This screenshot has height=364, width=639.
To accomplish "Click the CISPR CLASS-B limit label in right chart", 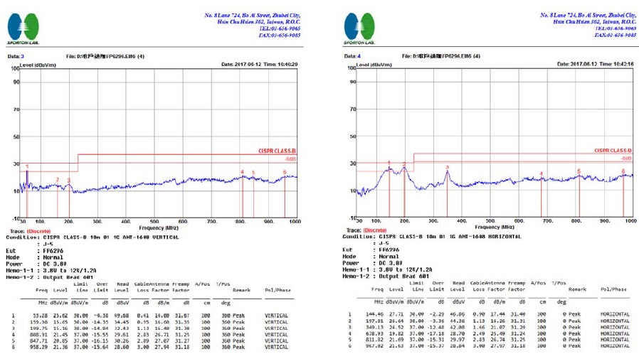I will (611, 151).
